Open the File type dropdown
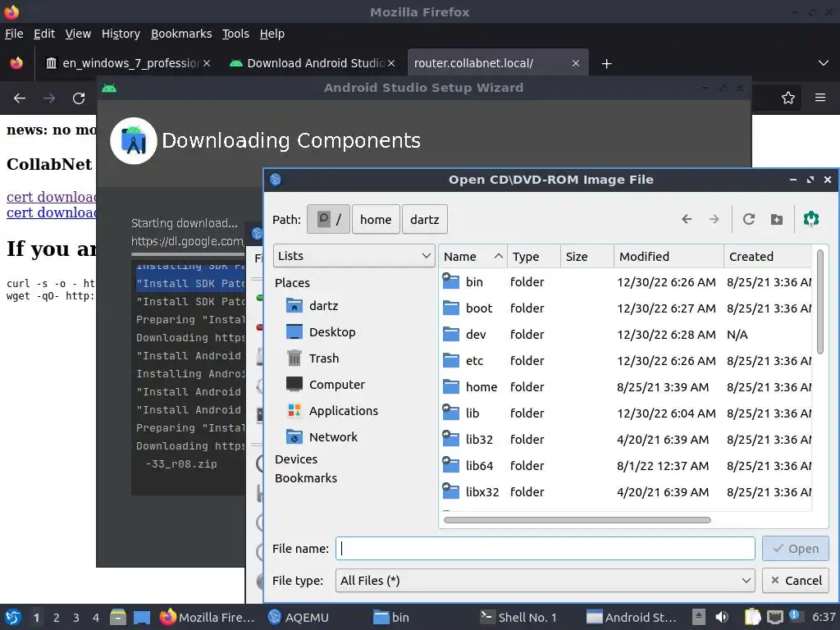Viewport: 840px width, 630px height. (546, 581)
